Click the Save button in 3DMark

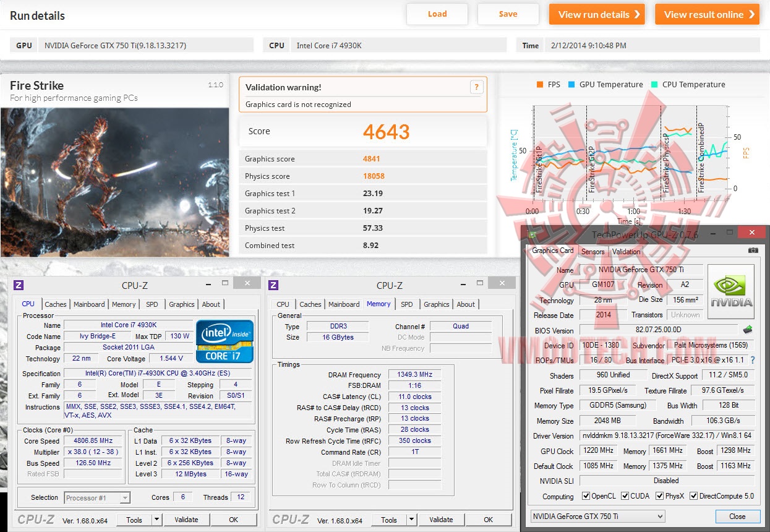coord(508,14)
